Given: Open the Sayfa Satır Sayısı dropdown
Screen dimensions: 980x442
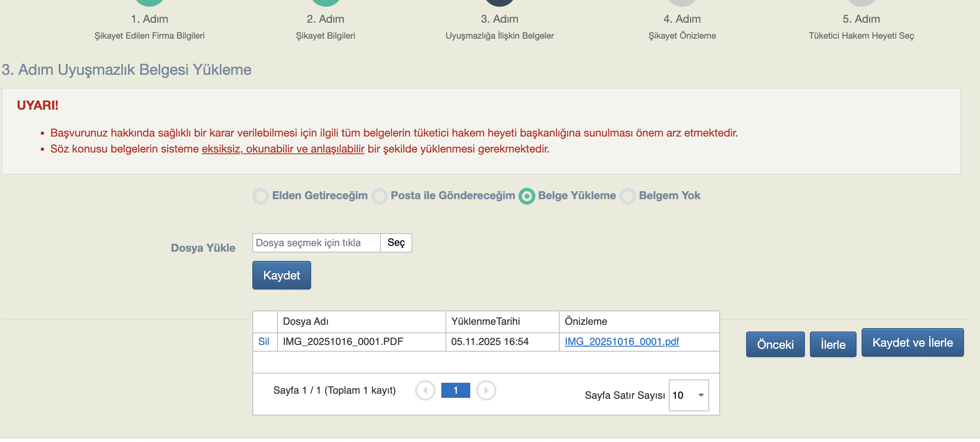Looking at the screenshot, I should tap(689, 395).
